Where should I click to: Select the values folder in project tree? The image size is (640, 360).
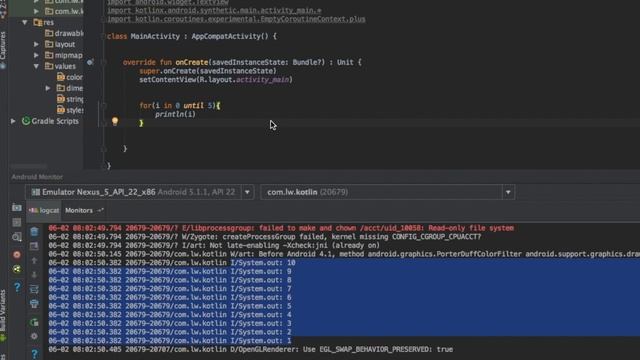(60, 66)
